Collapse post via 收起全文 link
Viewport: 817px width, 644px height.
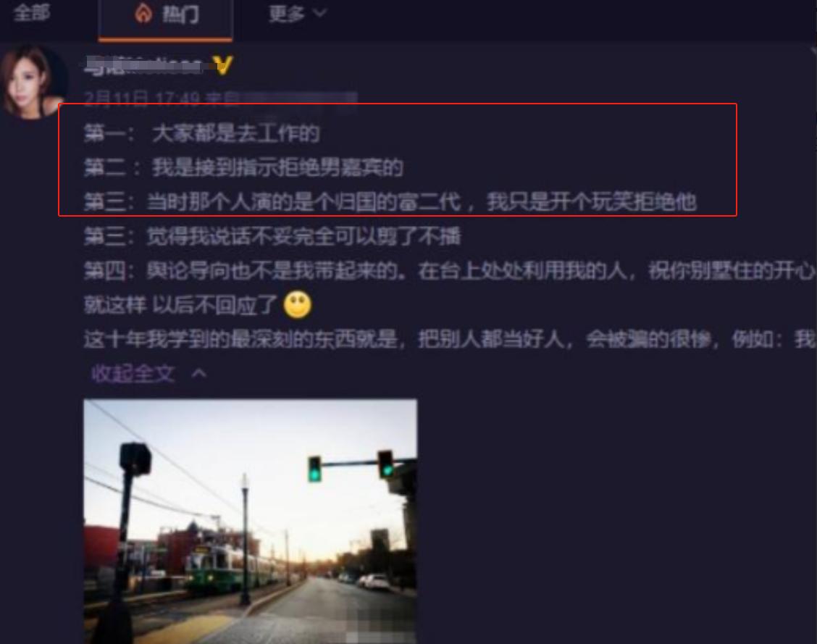(133, 374)
